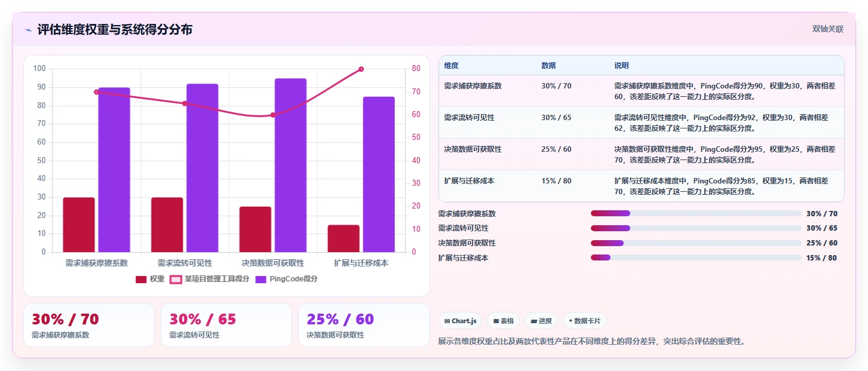Toggle the 某项目管理工具得分 legend item
Image resolution: width=868 pixels, height=371 pixels.
click(x=209, y=279)
